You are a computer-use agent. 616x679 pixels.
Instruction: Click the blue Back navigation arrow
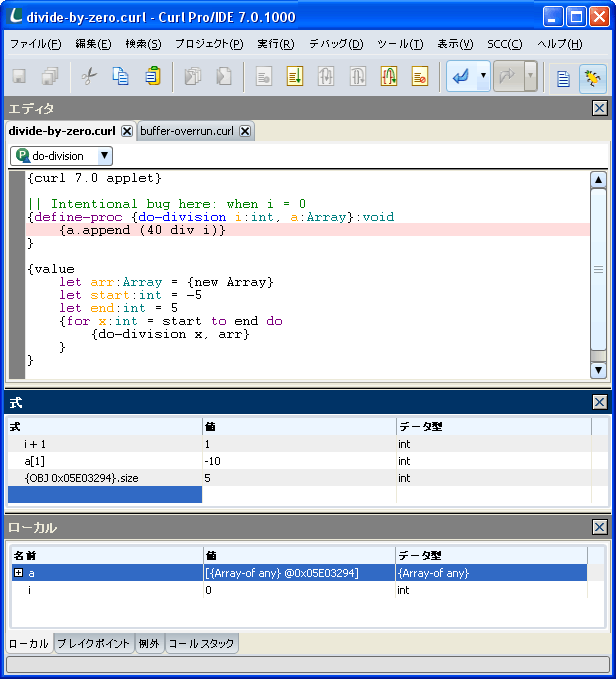tap(461, 77)
